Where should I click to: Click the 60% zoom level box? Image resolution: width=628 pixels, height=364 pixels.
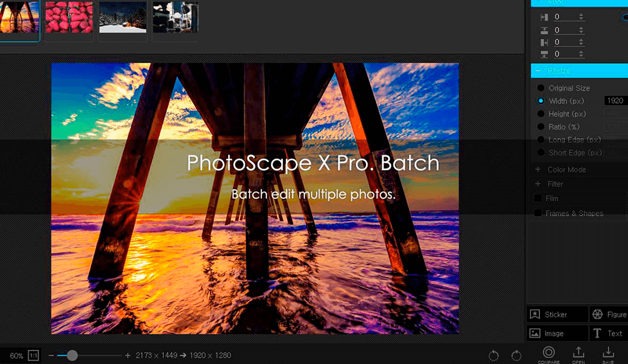coord(16,356)
